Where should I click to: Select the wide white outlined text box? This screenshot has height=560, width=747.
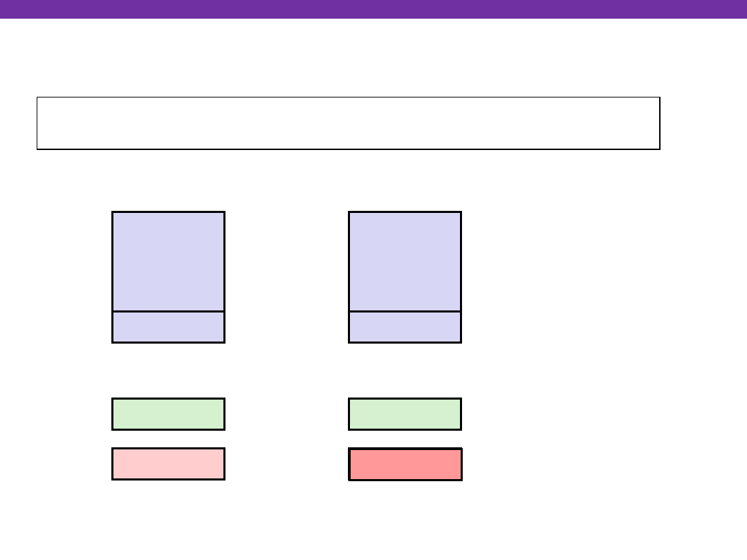(x=348, y=123)
